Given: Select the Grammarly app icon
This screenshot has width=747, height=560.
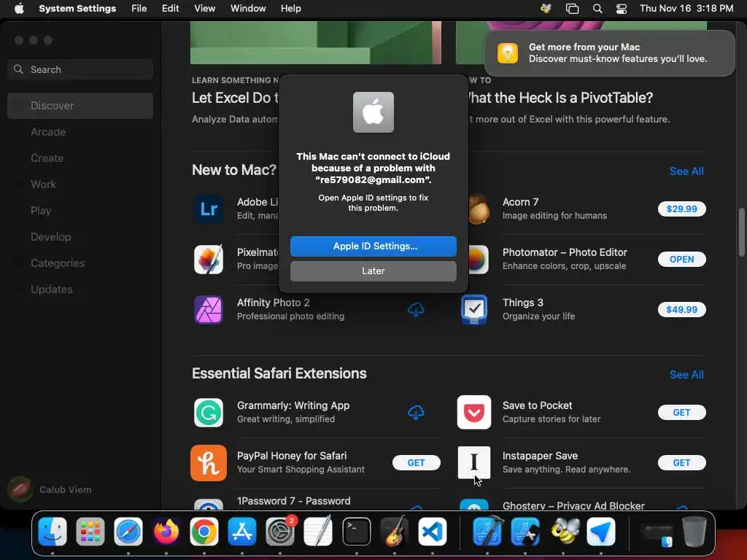Looking at the screenshot, I should point(209,413).
